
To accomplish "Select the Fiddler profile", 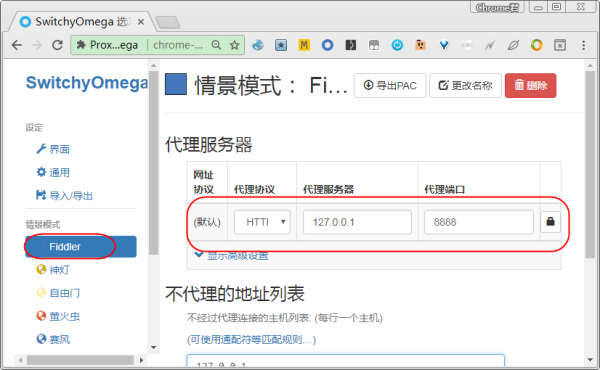I will click(81, 247).
